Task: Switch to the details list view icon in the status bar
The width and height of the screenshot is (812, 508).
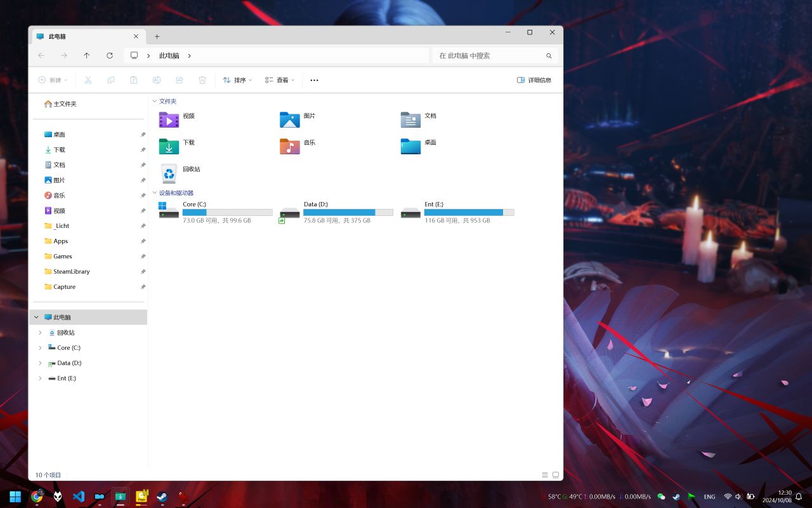Action: 544,475
